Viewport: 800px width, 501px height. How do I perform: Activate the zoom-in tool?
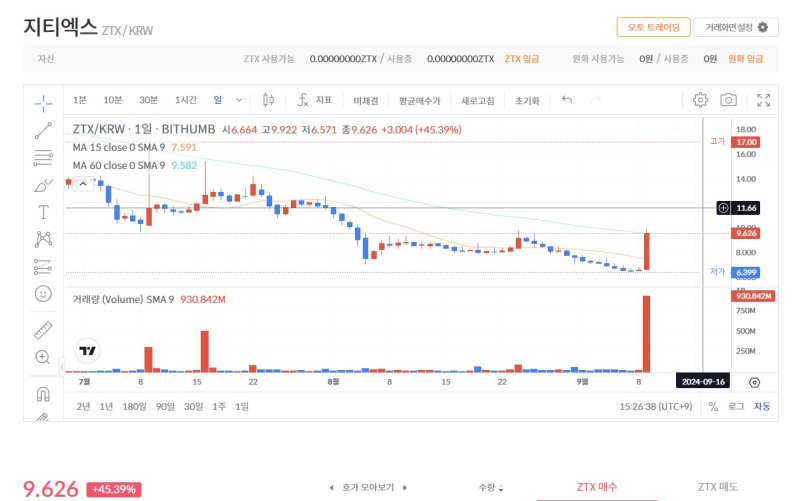pyautogui.click(x=43, y=357)
